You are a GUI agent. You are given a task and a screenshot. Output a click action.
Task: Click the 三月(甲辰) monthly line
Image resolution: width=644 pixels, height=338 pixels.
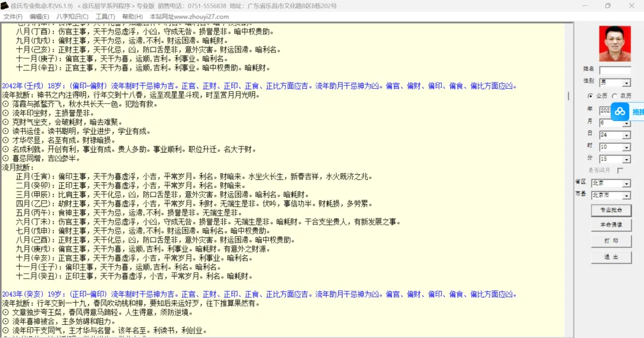pyautogui.click(x=163, y=195)
